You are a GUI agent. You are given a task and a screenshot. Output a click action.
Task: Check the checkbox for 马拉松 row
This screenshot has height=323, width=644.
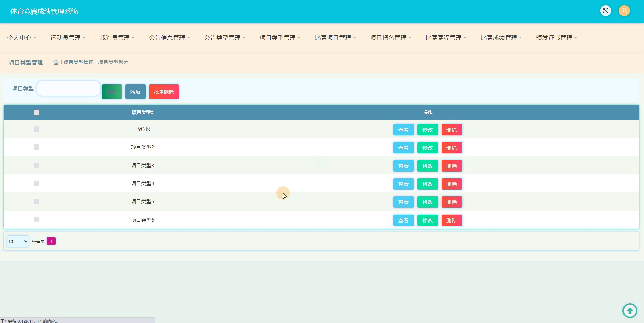point(36,129)
